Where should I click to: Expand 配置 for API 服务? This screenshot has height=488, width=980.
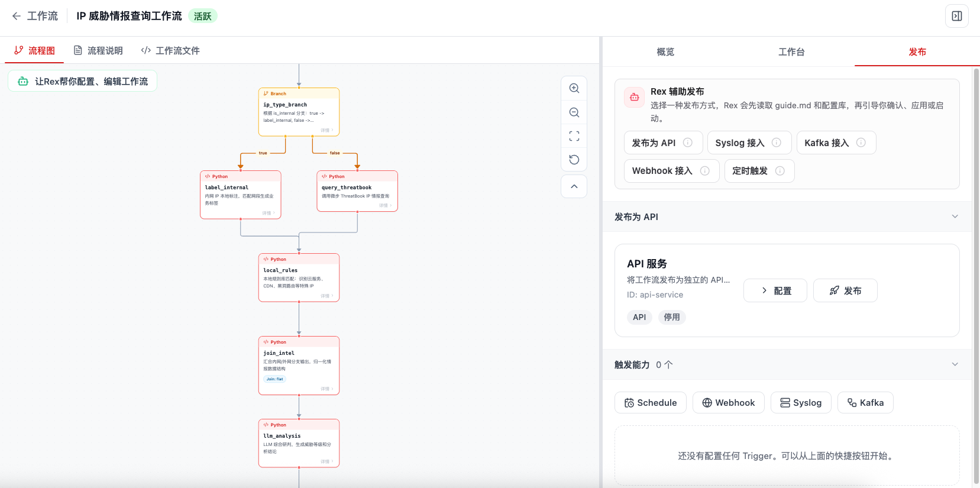tap(775, 290)
